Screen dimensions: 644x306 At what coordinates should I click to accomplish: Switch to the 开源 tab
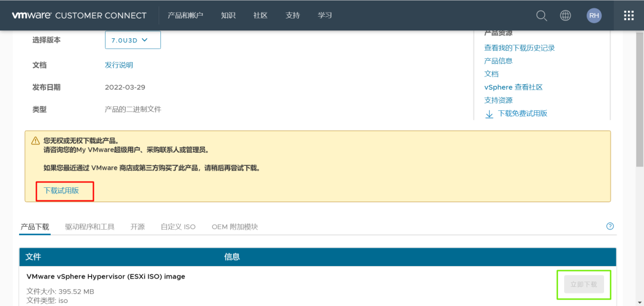(138, 227)
